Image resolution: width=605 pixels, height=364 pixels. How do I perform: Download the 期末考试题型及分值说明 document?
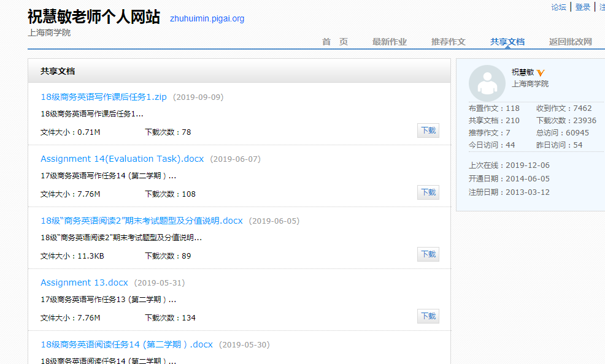[x=428, y=254]
